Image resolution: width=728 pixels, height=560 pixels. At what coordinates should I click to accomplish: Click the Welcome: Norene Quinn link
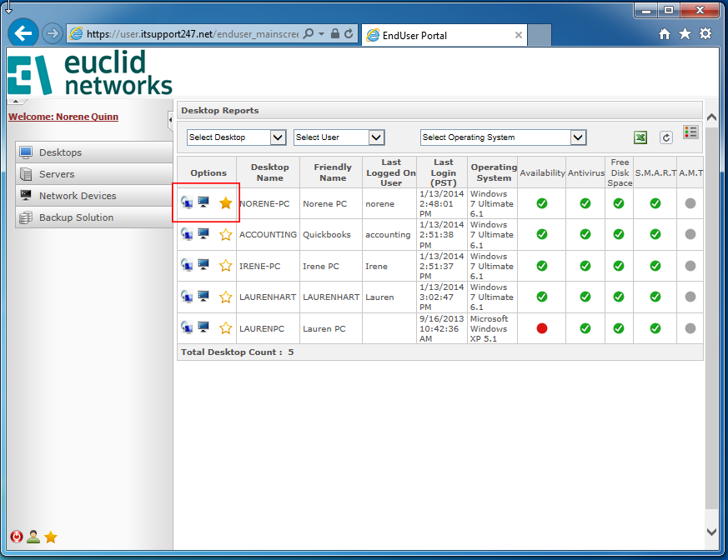point(63,117)
